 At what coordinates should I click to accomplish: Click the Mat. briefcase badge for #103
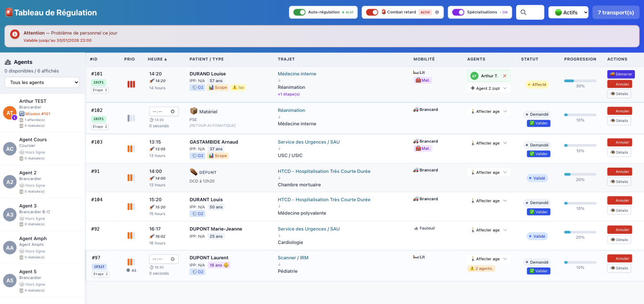click(423, 148)
